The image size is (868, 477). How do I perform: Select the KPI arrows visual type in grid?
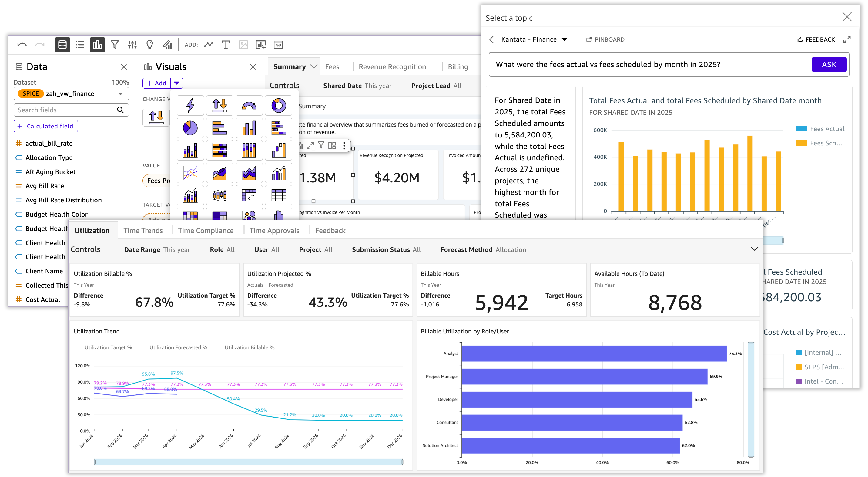[220, 105]
